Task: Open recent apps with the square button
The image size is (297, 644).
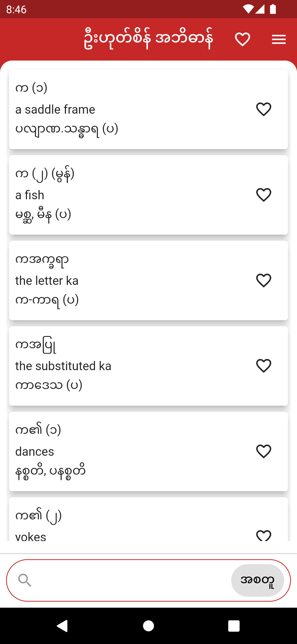Action: 234,626
